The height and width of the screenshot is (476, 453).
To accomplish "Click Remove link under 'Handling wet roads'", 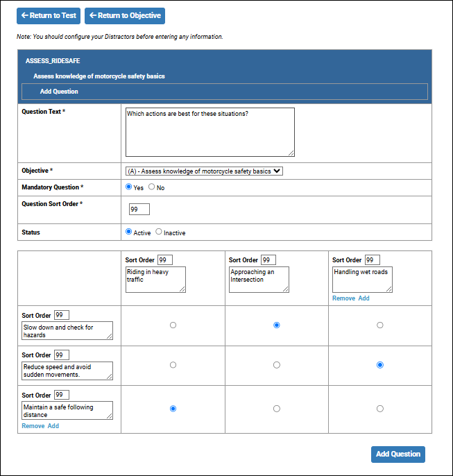I will pyautogui.click(x=343, y=298).
